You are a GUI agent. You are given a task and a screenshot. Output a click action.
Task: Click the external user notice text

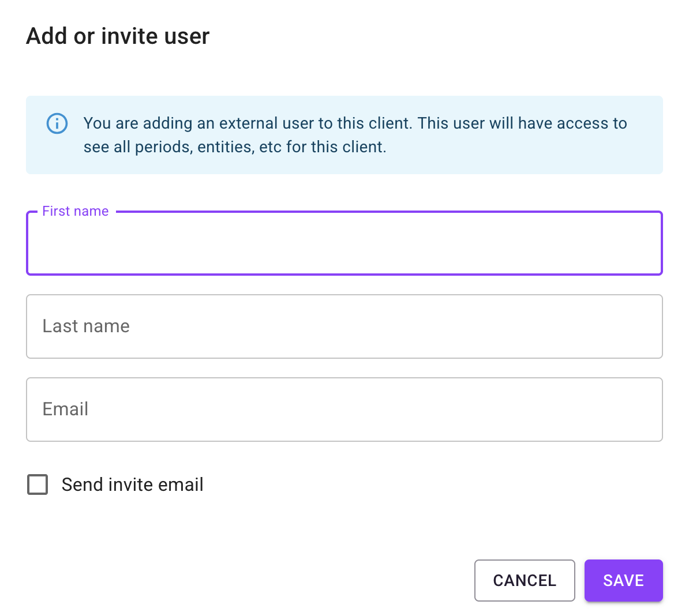(x=355, y=123)
